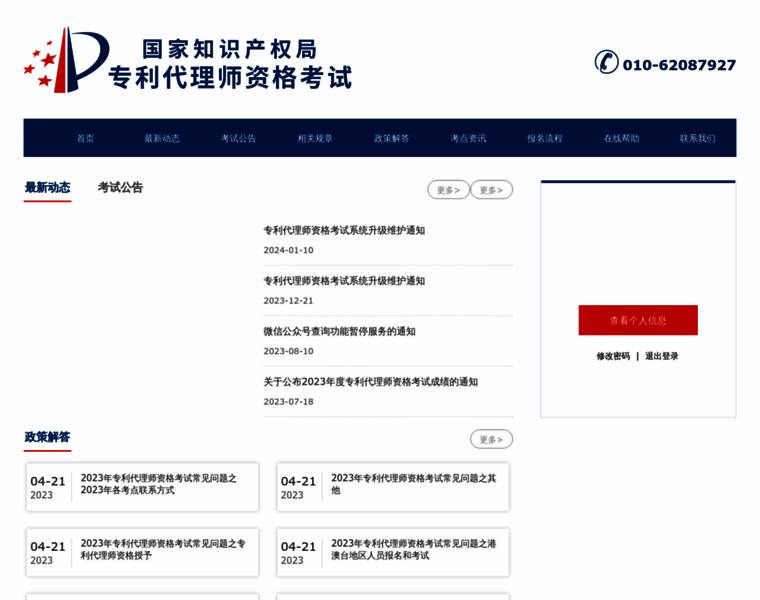Open 在线帮助 in the navigation bar
Viewport: 760px width, 600px height.
click(x=621, y=138)
